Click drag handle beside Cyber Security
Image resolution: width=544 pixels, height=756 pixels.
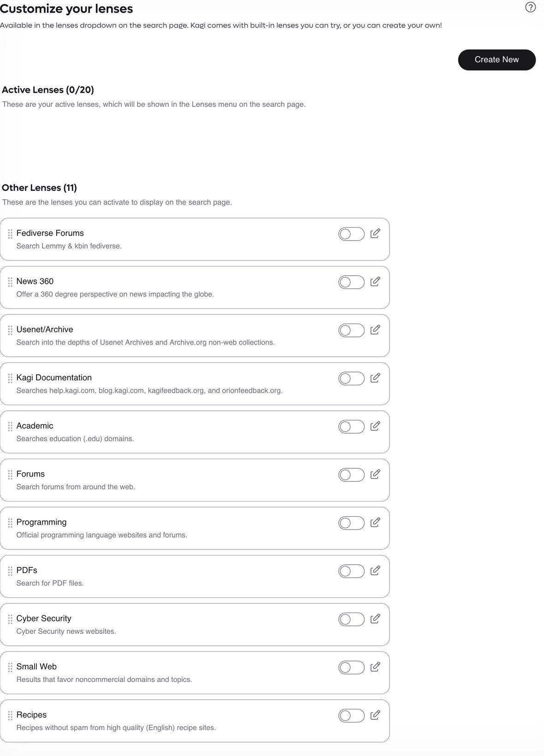10,619
